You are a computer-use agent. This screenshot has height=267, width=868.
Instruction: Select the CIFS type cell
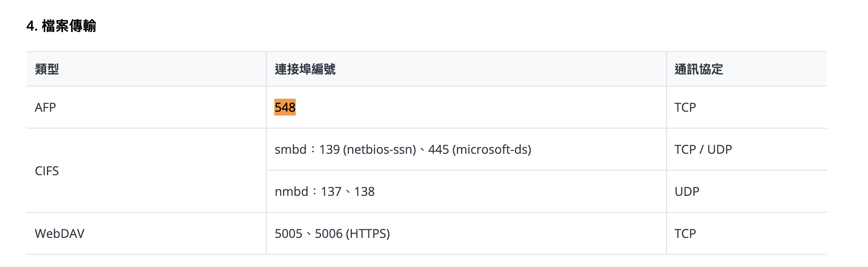click(x=47, y=171)
